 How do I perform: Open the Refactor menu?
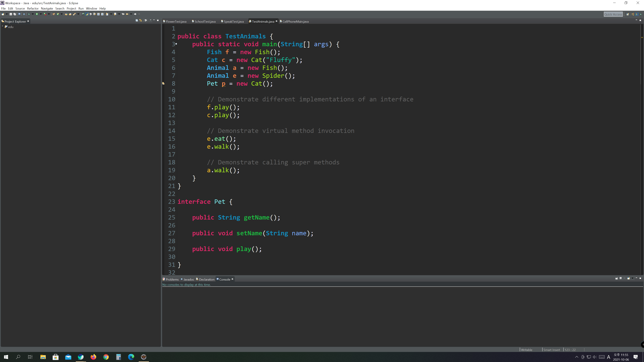click(33, 9)
